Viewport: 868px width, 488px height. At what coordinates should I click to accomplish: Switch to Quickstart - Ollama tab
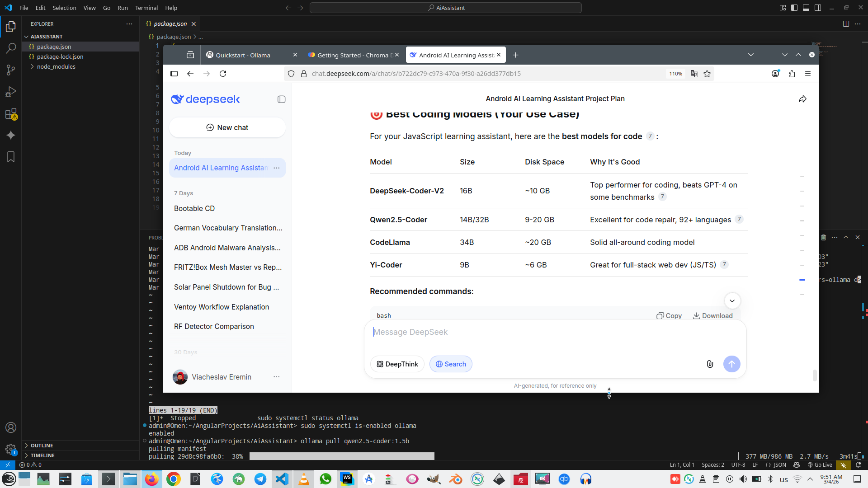(x=243, y=55)
